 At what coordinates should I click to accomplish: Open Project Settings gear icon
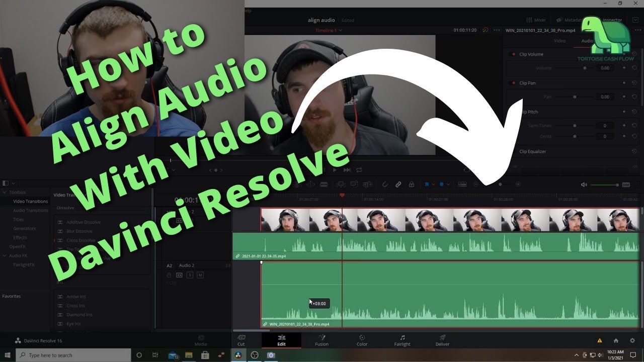pyautogui.click(x=632, y=340)
